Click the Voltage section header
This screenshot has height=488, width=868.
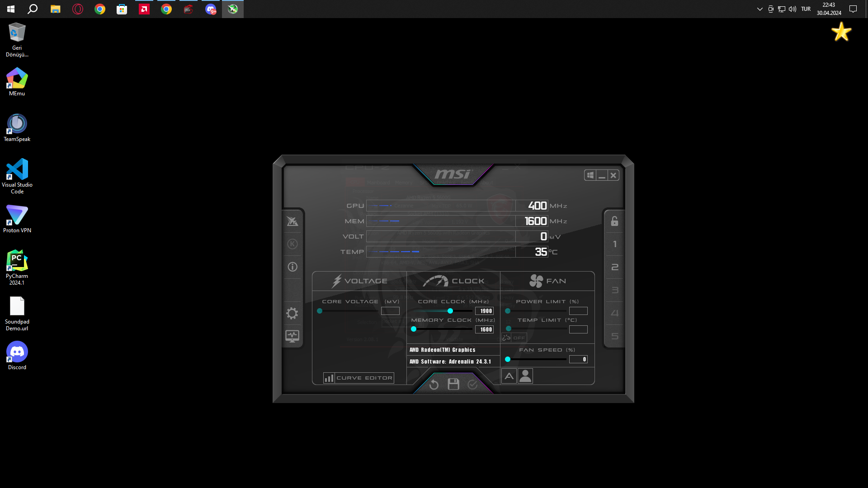pyautogui.click(x=359, y=281)
